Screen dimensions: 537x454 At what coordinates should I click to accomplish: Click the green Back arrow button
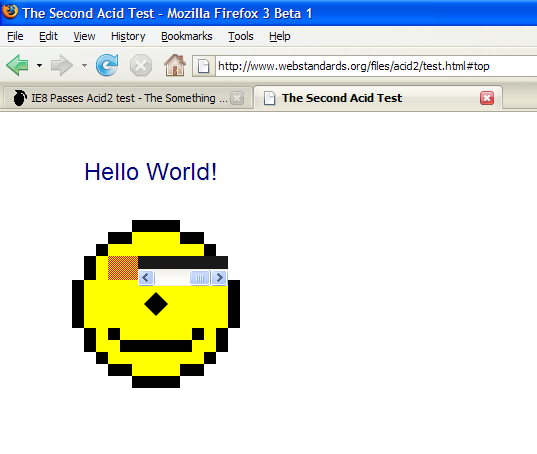coord(17,65)
